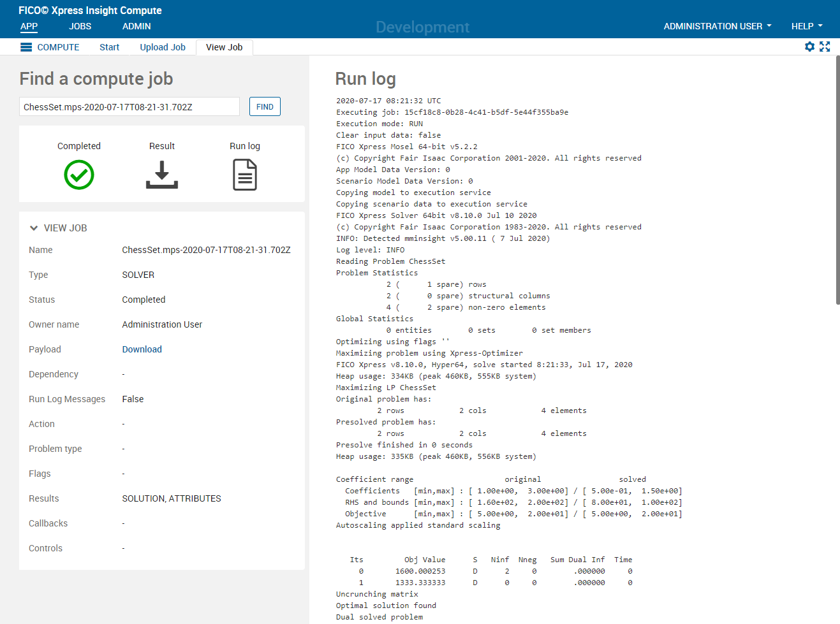840x624 pixels.
Task: Click the Dependency label
Action: [x=54, y=374]
